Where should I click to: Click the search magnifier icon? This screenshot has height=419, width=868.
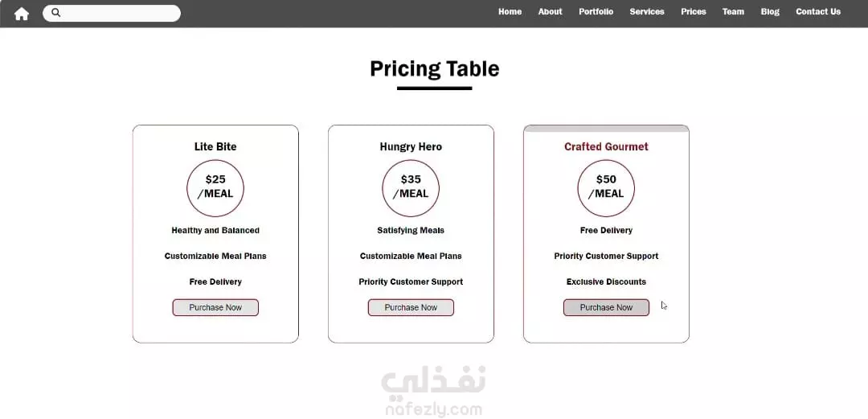coord(56,13)
